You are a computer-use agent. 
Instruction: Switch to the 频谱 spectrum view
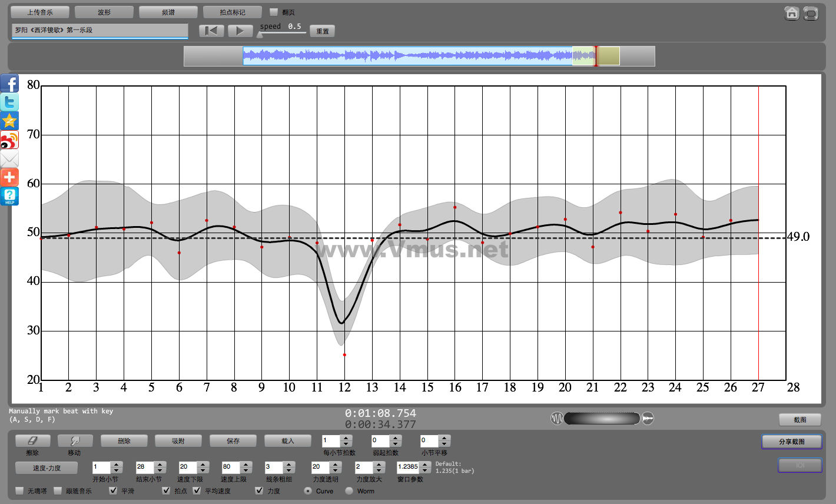pyautogui.click(x=168, y=12)
